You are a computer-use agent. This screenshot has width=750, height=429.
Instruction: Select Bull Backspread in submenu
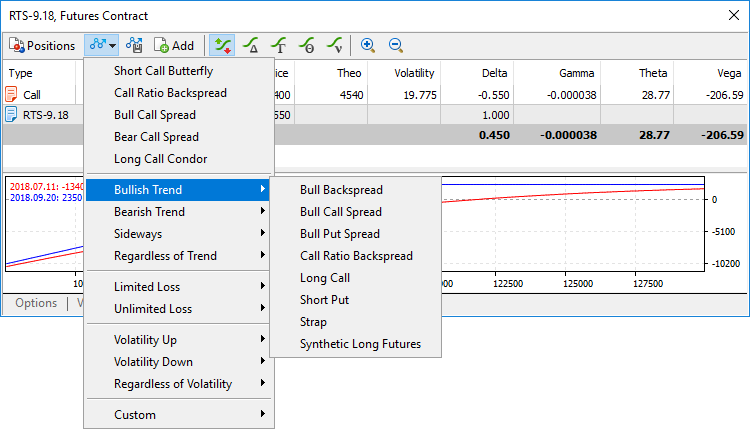click(x=355, y=190)
